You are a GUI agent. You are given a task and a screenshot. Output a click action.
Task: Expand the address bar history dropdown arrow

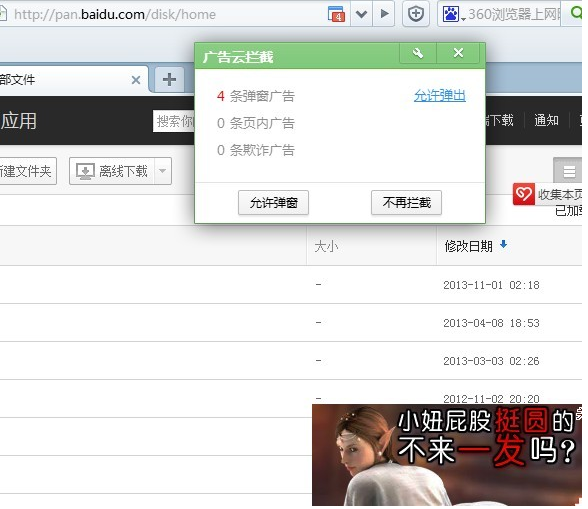(362, 14)
